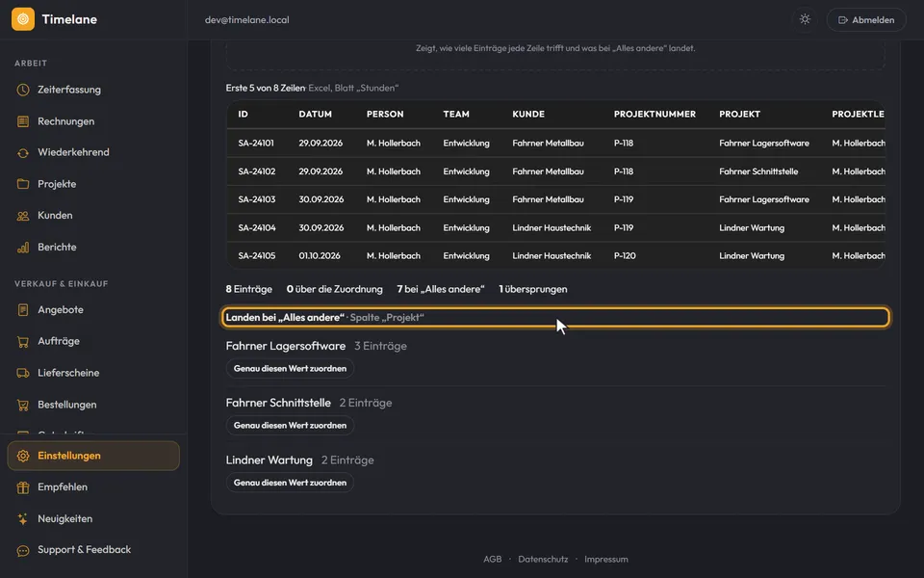The image size is (924, 578).
Task: Assign exact value for Fahrner Lagersoftware
Action: [290, 369]
